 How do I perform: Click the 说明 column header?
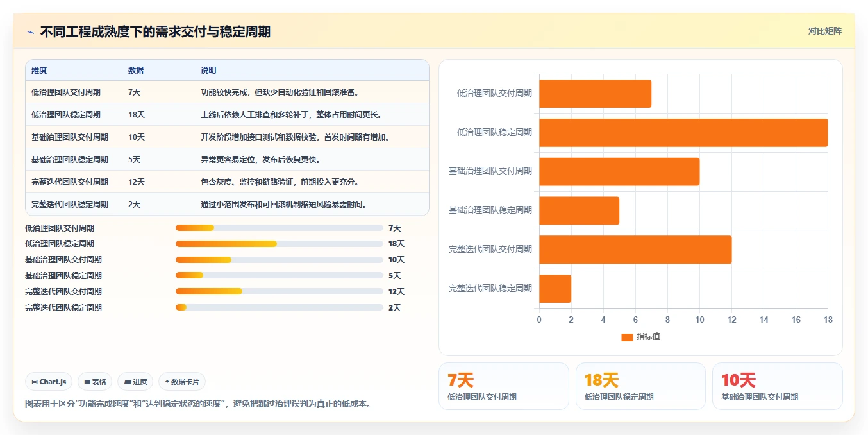[x=208, y=70]
